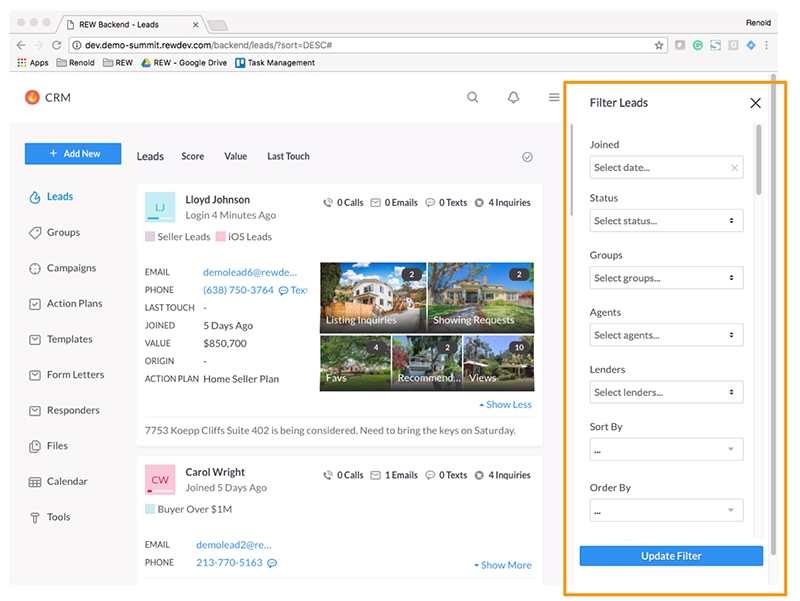Open Chrome's three-dot menu
Viewport: 800px width, 601px height.
[x=766, y=45]
